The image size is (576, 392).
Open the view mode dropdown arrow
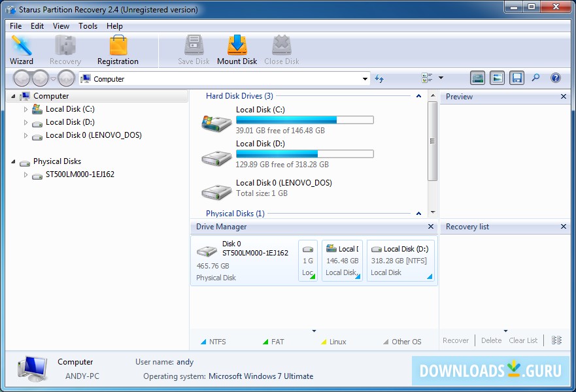pos(441,78)
